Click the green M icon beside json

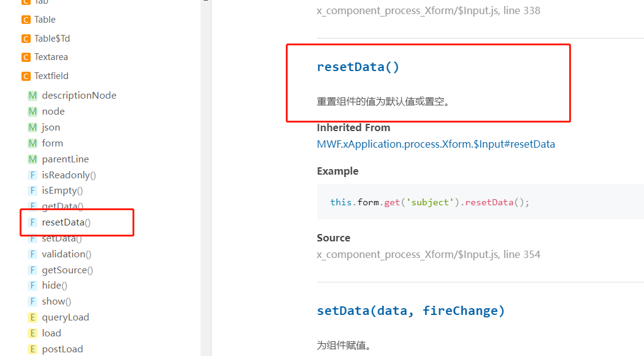33,127
